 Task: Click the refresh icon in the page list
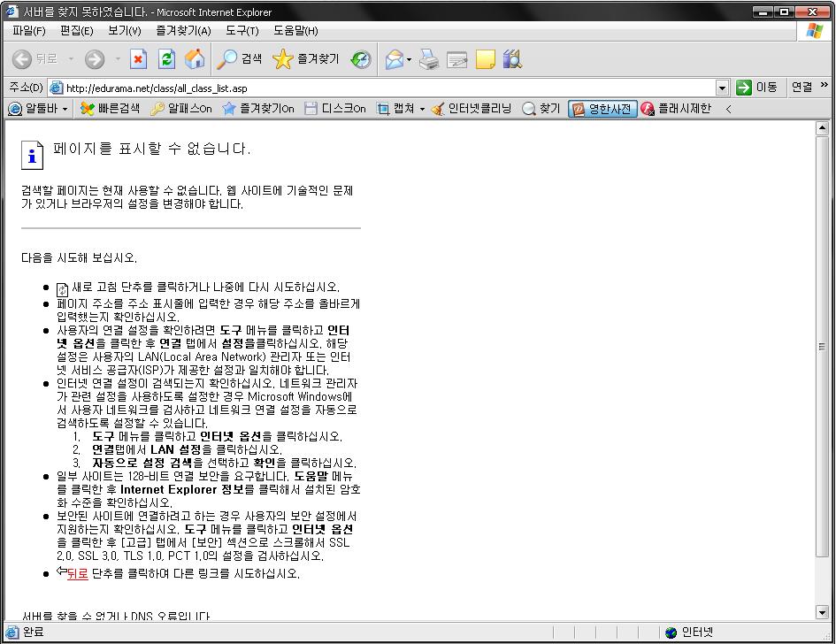coord(63,289)
